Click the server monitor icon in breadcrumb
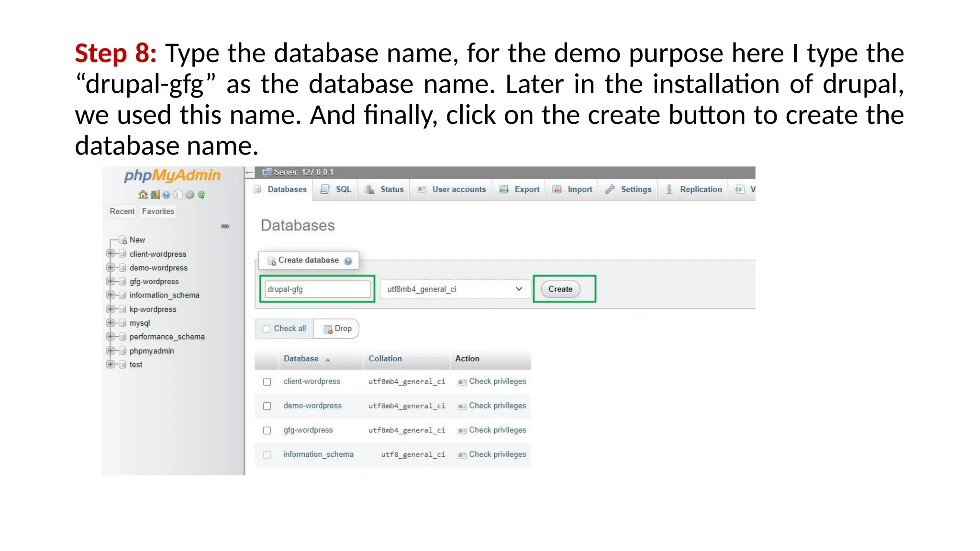Image resolution: width=980 pixels, height=551 pixels. pos(267,172)
